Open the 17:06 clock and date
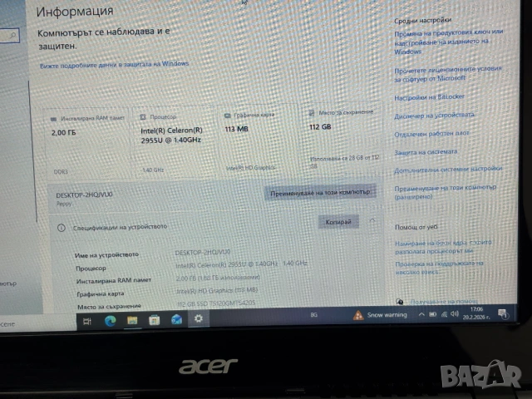This screenshot has height=399, width=532. (x=476, y=313)
